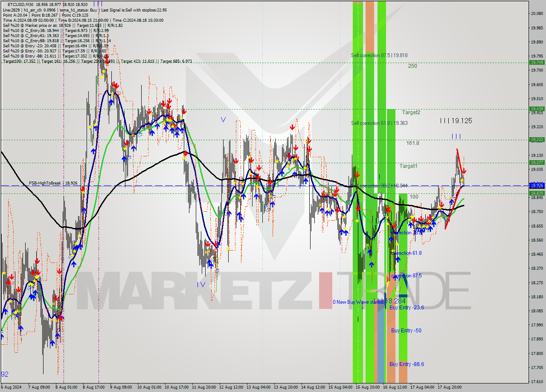The image size is (546, 392).
Task: Click the '0 New Buy Wave started' label
Action: click(358, 302)
